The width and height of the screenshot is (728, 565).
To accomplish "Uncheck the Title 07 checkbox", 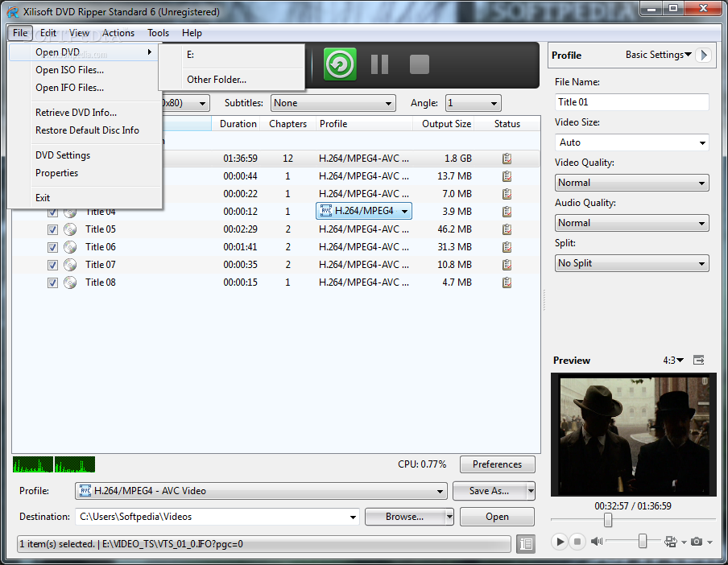I will point(52,265).
